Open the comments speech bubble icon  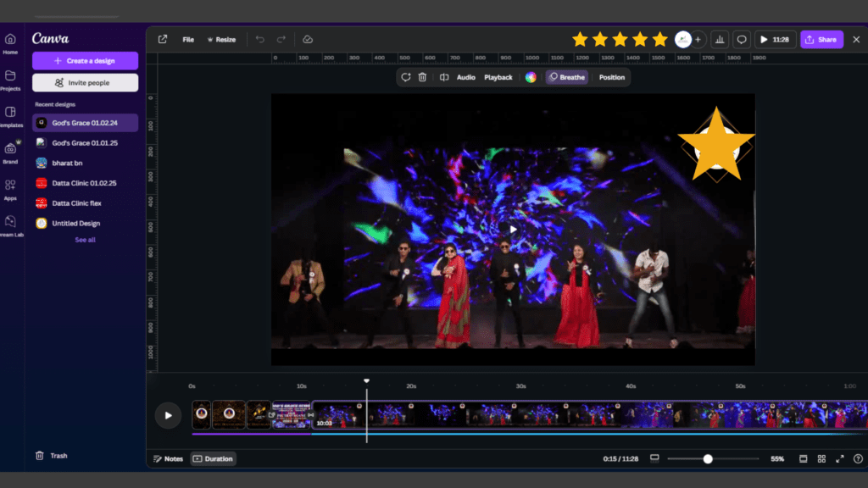(x=742, y=39)
